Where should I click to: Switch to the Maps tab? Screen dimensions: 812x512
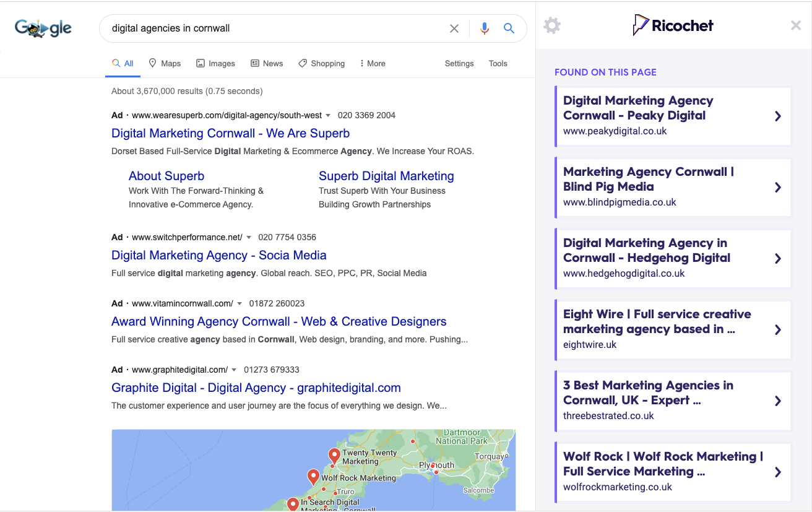[x=165, y=63]
